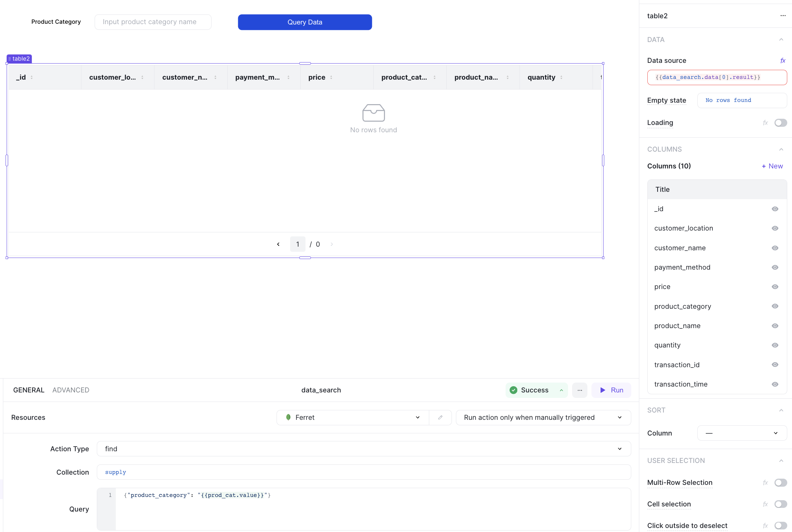
Task: Open the query trigger mode dropdown
Action: [543, 417]
